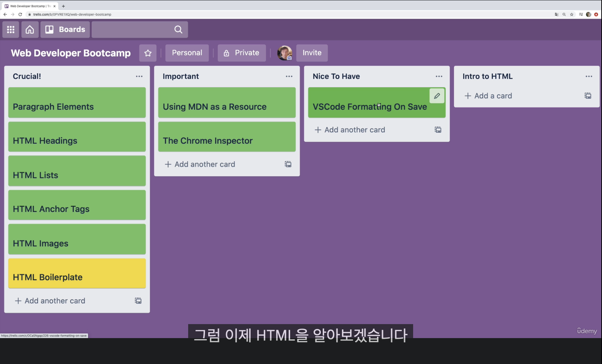Add another card to Crucial! list
602x364 pixels.
[x=50, y=301]
